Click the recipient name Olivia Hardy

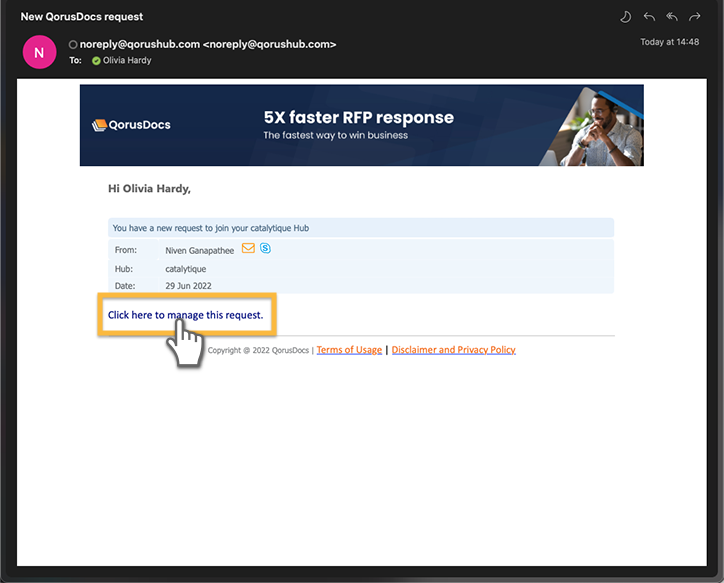(x=128, y=60)
